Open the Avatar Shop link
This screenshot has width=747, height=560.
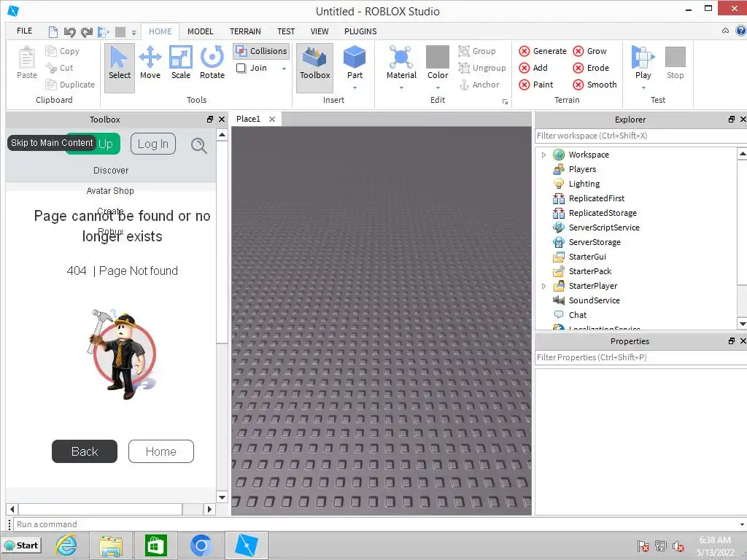coord(110,191)
